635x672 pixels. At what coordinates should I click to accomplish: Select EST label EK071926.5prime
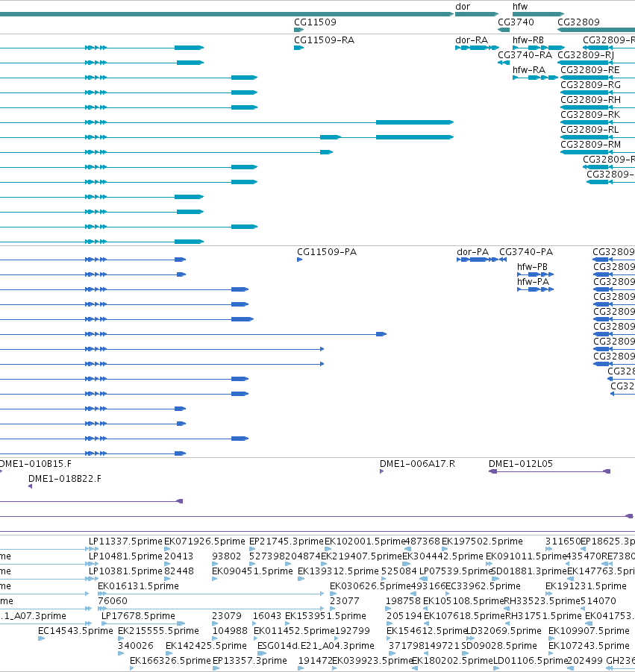(x=204, y=541)
